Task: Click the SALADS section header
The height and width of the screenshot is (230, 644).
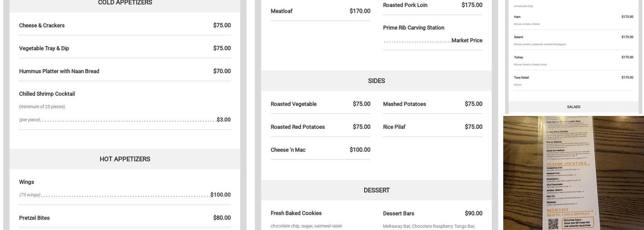Action: [x=573, y=107]
